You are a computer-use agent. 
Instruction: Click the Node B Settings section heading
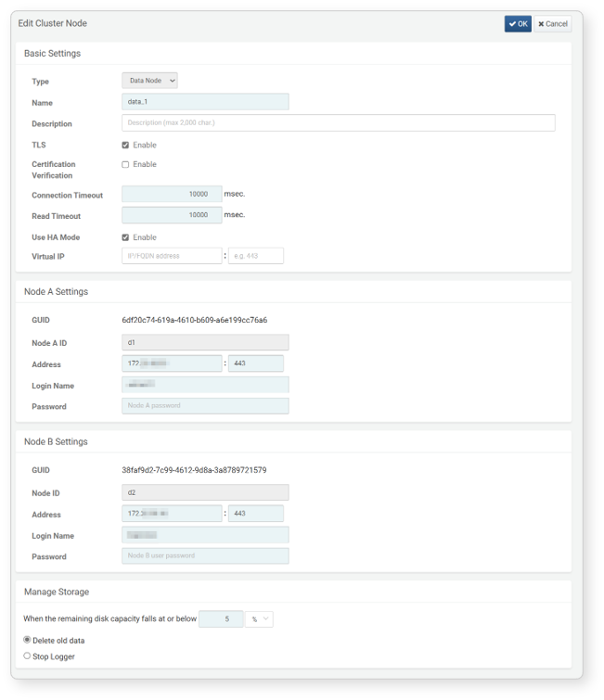tap(56, 441)
